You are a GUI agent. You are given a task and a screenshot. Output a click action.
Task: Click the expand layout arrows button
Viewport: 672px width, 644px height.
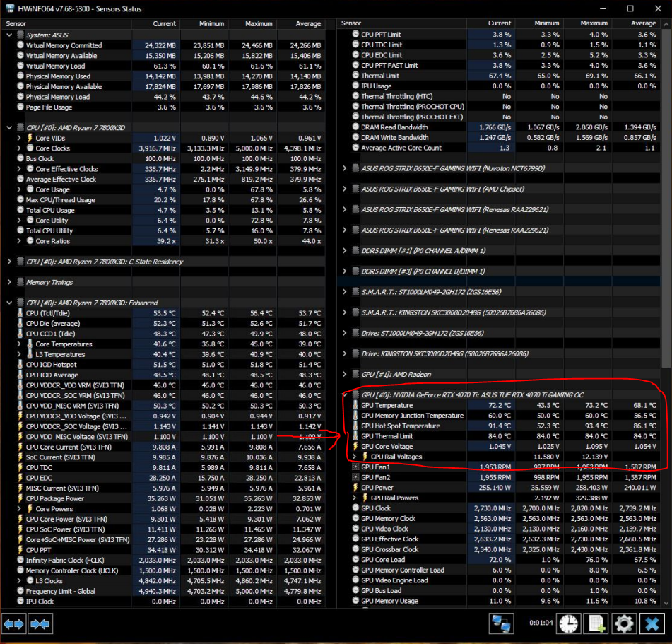pyautogui.click(x=14, y=624)
